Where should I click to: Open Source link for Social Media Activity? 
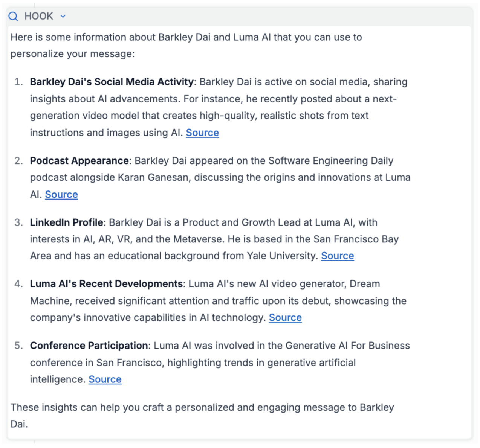point(202,133)
